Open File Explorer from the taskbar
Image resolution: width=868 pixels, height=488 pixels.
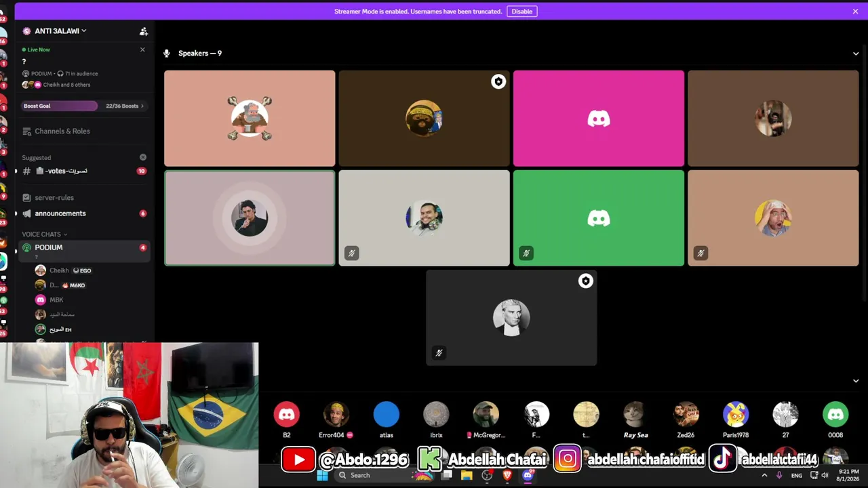[467, 476]
